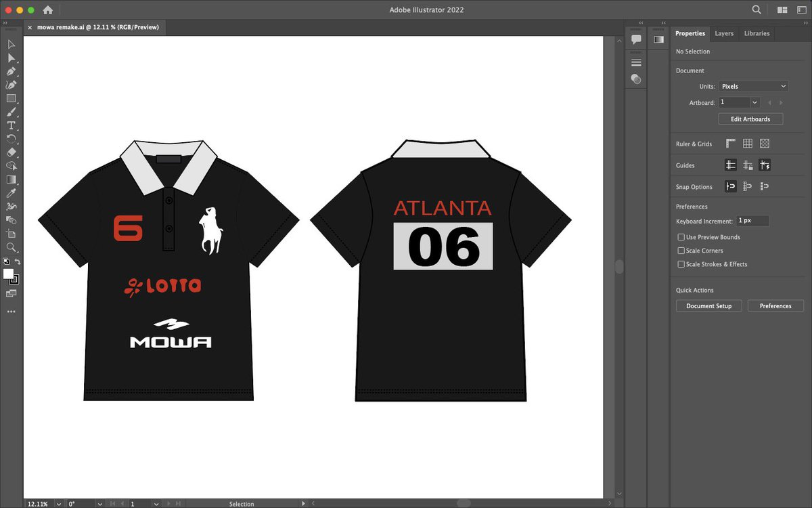Activate the Paintbrush tool
Screen dimensions: 812x508
12,112
